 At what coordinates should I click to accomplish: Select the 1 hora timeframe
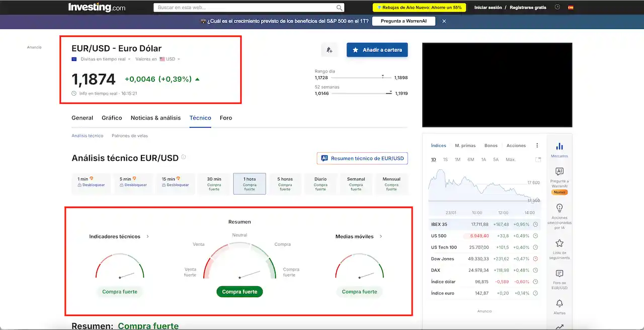250,184
